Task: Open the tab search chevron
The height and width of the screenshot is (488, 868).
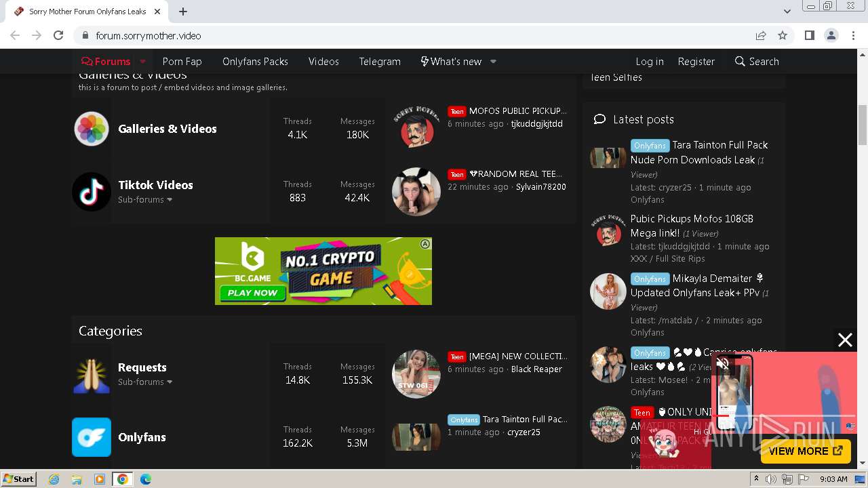Action: click(787, 12)
